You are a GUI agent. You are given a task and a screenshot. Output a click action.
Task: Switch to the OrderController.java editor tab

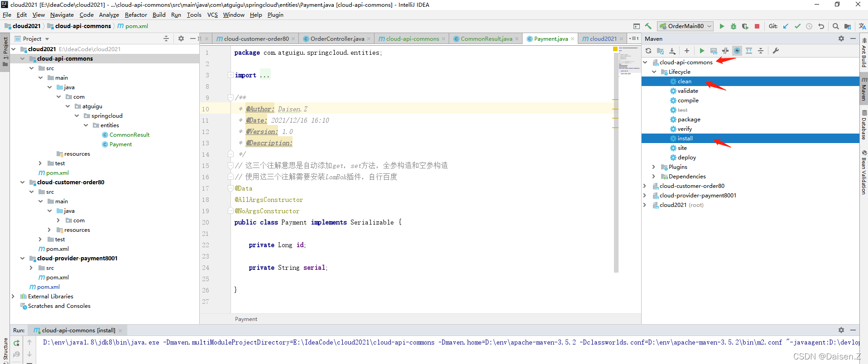click(x=336, y=39)
